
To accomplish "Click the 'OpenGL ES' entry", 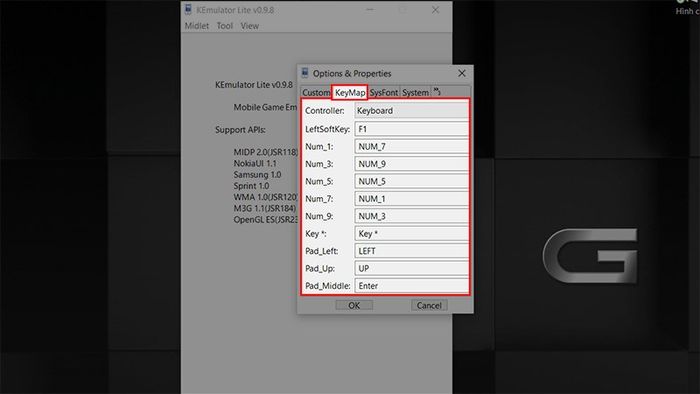I will click(x=266, y=220).
